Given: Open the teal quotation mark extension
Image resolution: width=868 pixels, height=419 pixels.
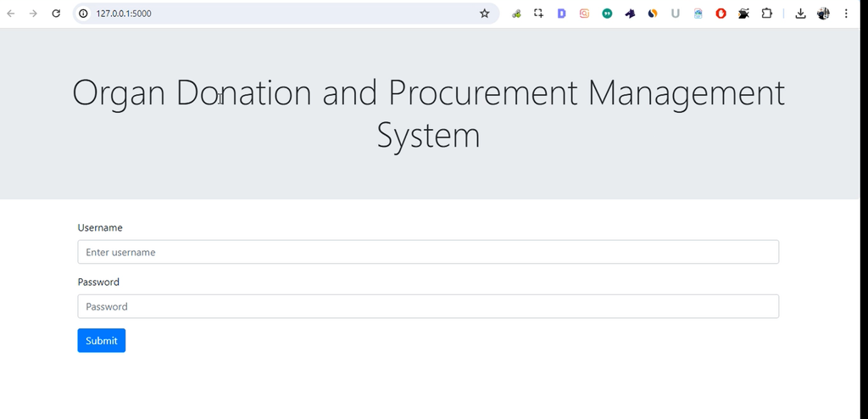Looking at the screenshot, I should 607,14.
